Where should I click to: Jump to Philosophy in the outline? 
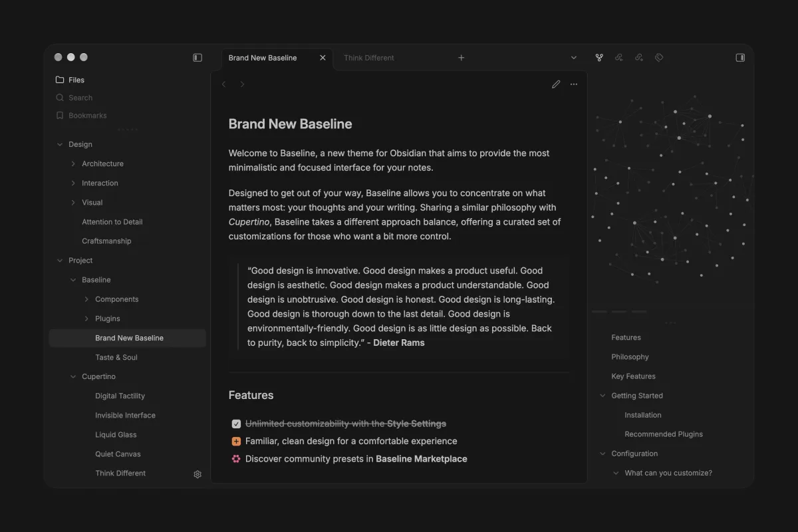tap(630, 357)
